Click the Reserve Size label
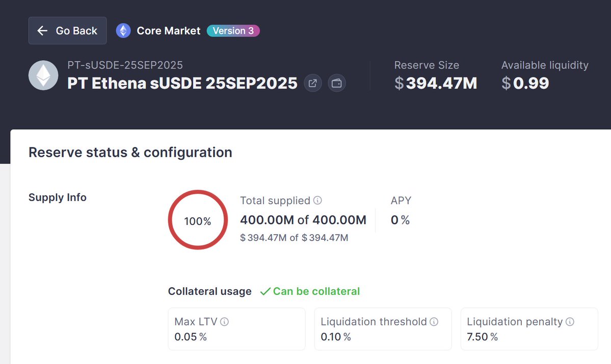Image resolution: width=611 pixels, height=364 pixels. click(427, 65)
